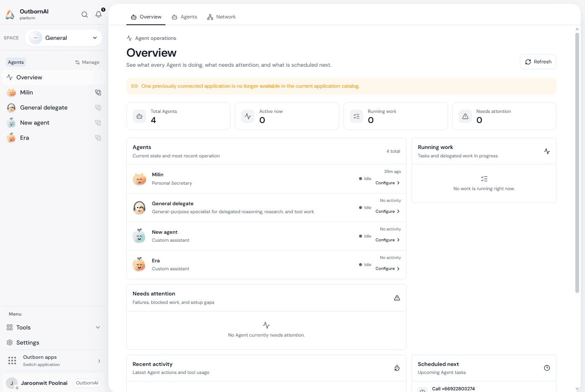Viewport: 585px width, 392px height.
Task: Click the Needs attention warning triangle icon
Action: (397, 298)
